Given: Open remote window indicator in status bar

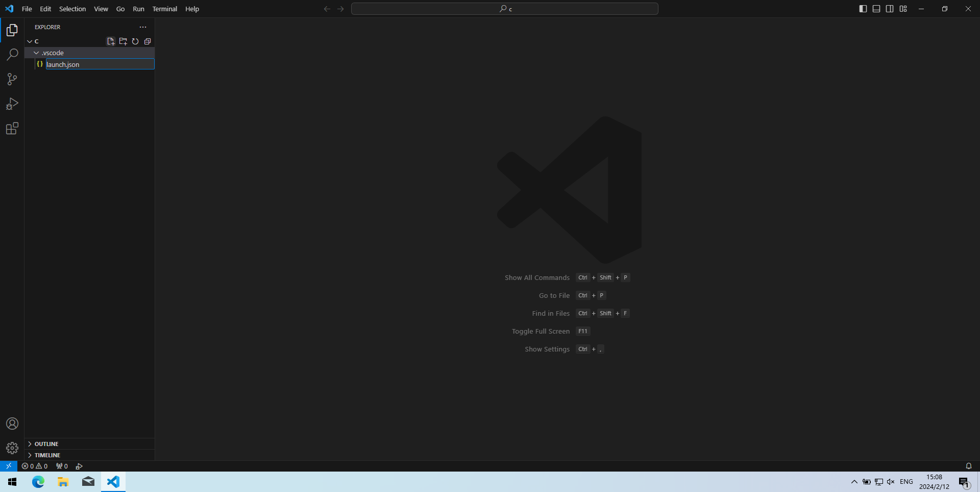Looking at the screenshot, I should click(9, 466).
